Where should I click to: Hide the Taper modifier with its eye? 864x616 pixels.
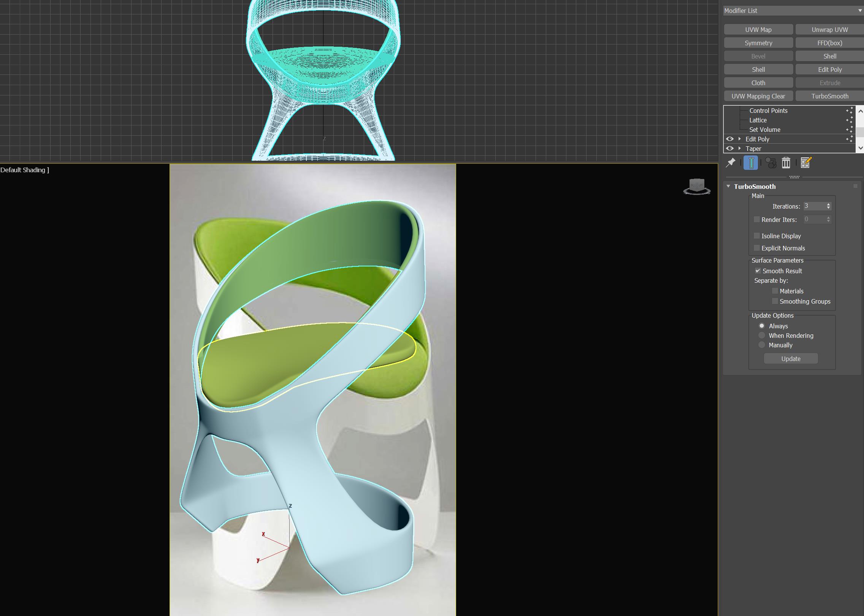729,148
